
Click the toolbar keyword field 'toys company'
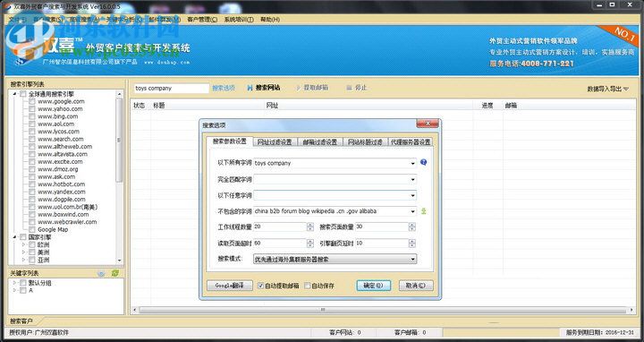click(171, 88)
